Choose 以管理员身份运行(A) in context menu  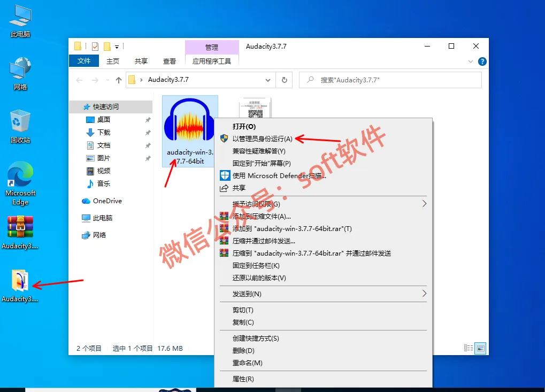323,139
